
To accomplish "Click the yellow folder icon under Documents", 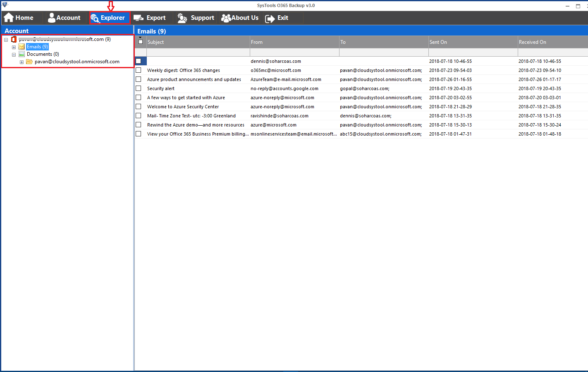I will click(x=29, y=62).
